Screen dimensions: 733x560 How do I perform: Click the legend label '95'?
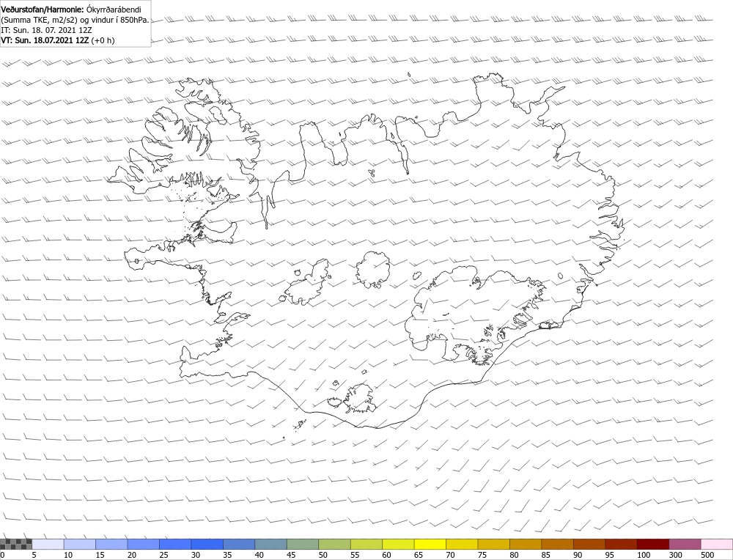(610, 555)
